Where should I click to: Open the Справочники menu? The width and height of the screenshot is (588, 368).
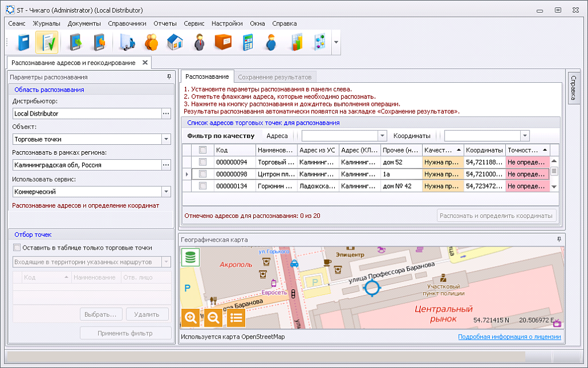point(127,23)
